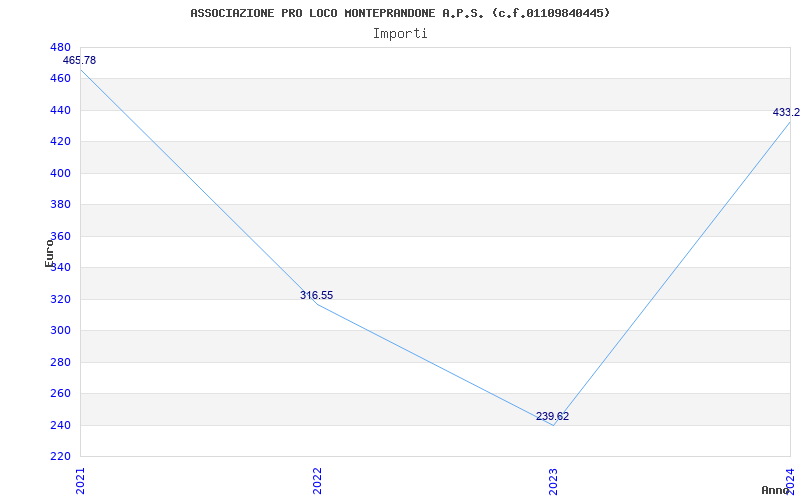Click the chart title ASSOCIAZIONE PRO LOCO MONTEPRANDONE
Screen dimensions: 800x500
[400, 13]
